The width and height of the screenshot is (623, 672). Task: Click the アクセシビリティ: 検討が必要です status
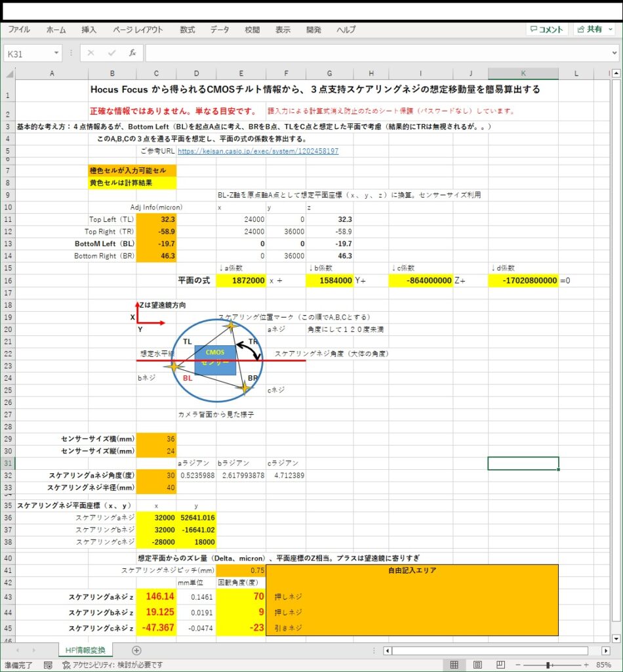(x=113, y=665)
